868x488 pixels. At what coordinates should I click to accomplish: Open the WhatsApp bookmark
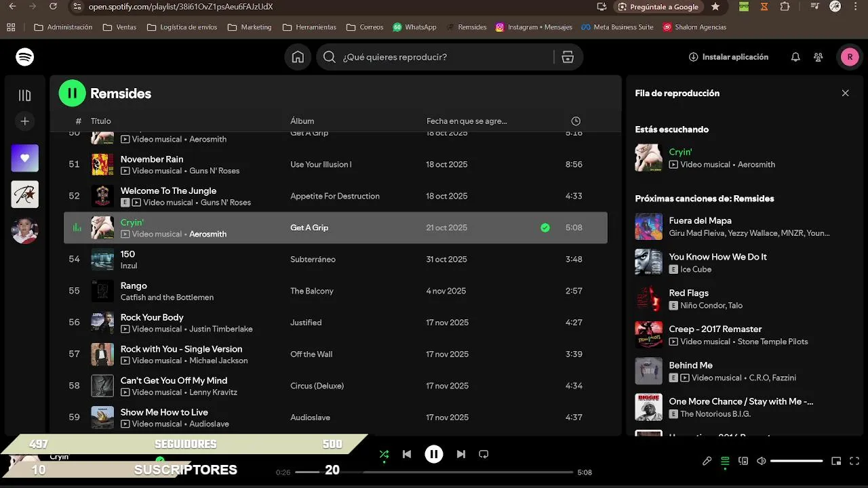[414, 27]
